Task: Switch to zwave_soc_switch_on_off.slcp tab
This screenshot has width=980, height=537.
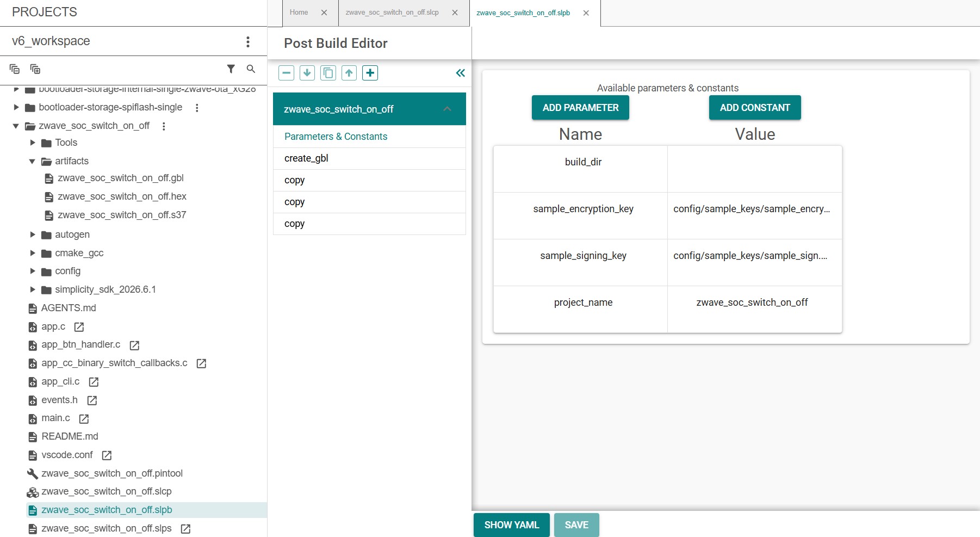Action: click(x=392, y=13)
